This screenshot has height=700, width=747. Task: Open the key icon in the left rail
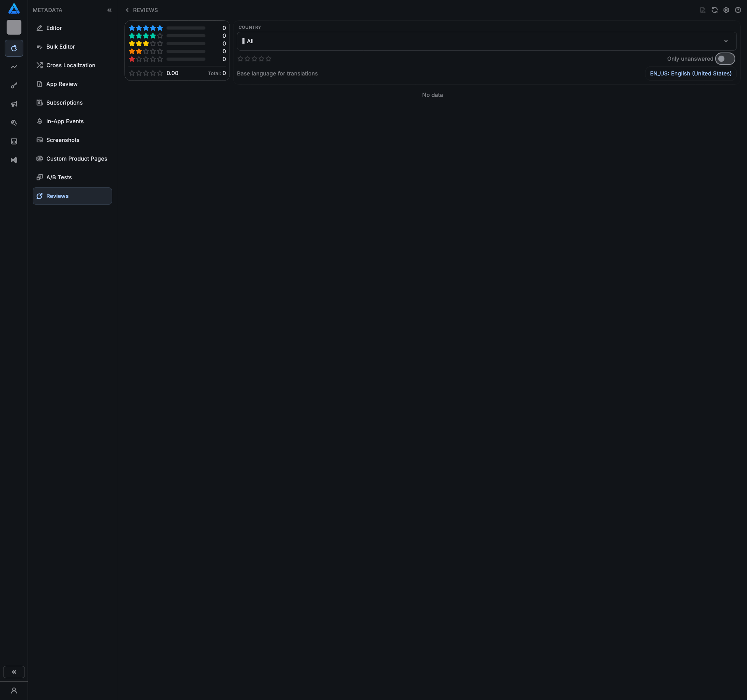click(14, 86)
